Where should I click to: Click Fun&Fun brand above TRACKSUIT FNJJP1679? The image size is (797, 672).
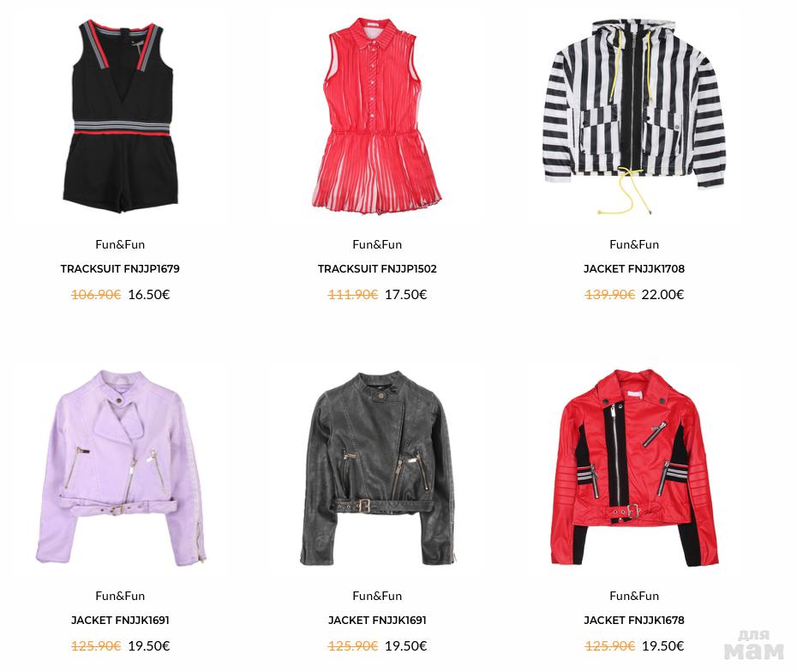coord(120,244)
